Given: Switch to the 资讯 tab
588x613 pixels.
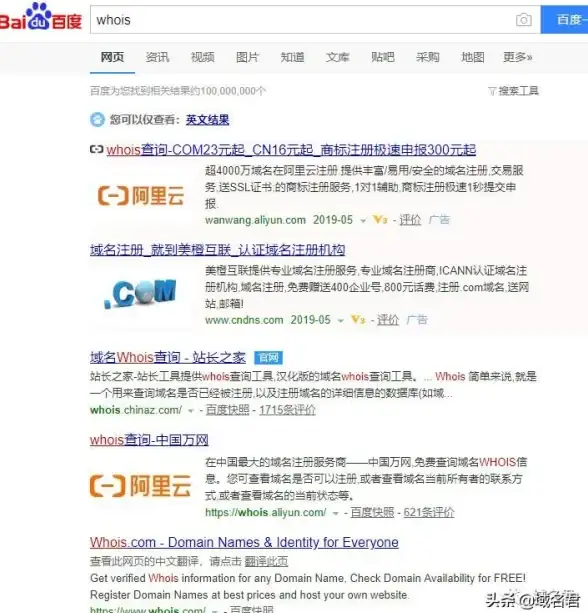Looking at the screenshot, I should click(x=157, y=57).
